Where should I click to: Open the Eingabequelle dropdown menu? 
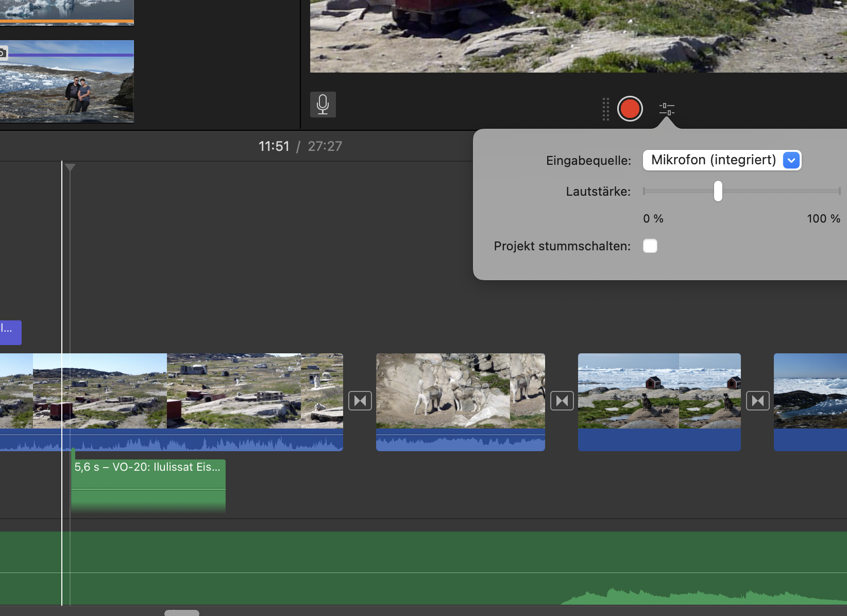click(714, 160)
